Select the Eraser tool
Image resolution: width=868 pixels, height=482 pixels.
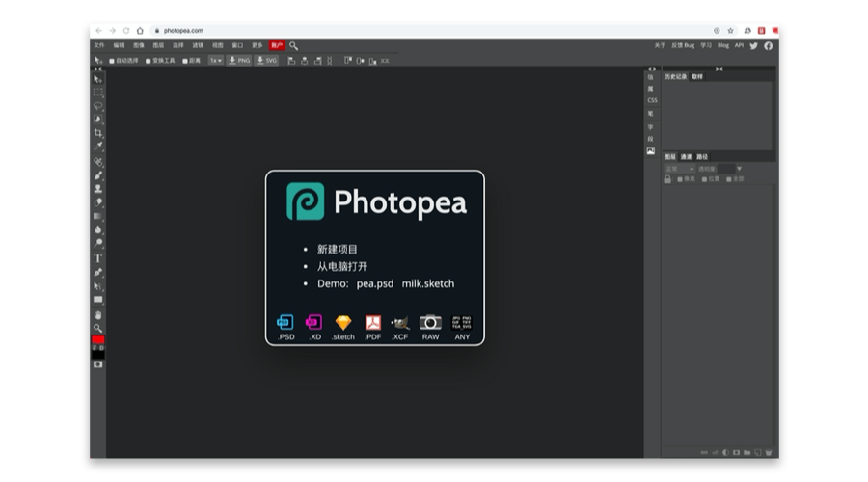pos(98,202)
